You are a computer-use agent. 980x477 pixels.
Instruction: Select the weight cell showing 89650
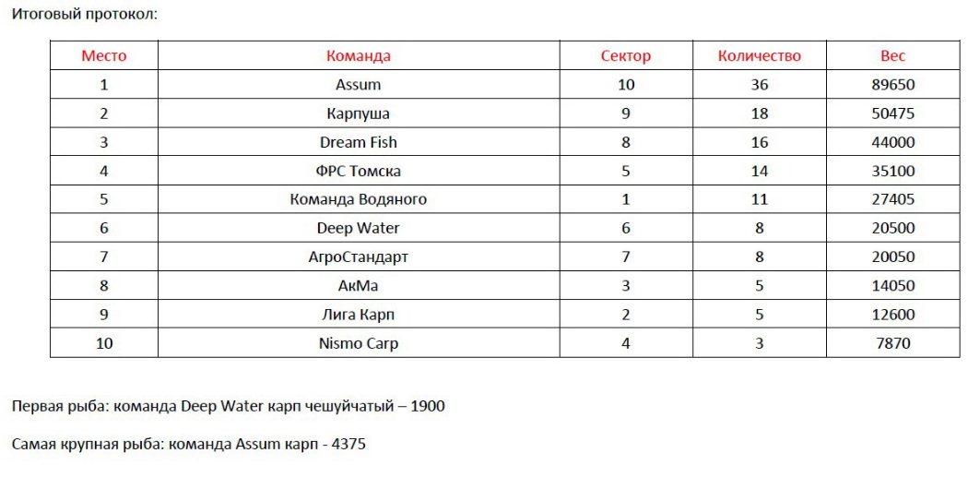point(892,85)
